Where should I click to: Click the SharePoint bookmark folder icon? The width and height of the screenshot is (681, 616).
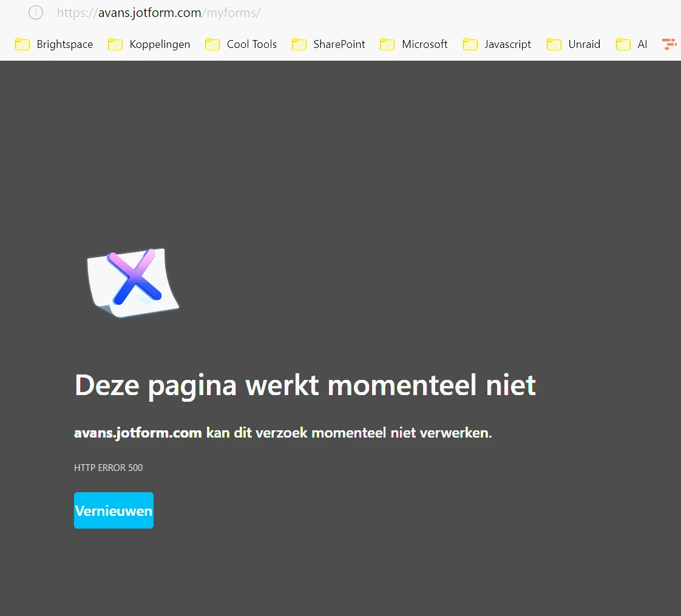(299, 44)
